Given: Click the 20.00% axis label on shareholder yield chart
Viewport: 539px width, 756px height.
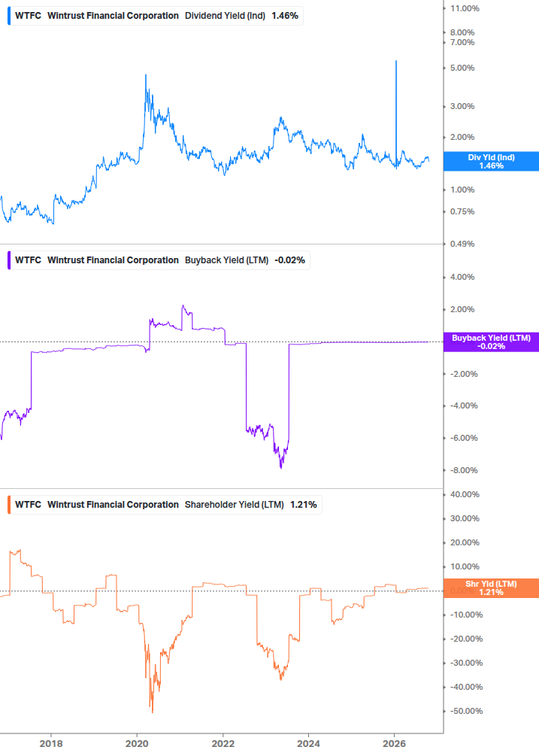Looking at the screenshot, I should 465,543.
